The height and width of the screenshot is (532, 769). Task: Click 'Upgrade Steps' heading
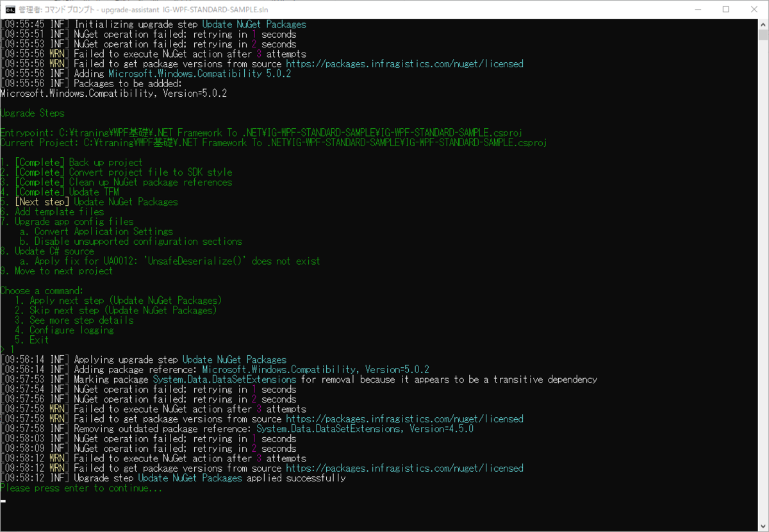click(33, 113)
